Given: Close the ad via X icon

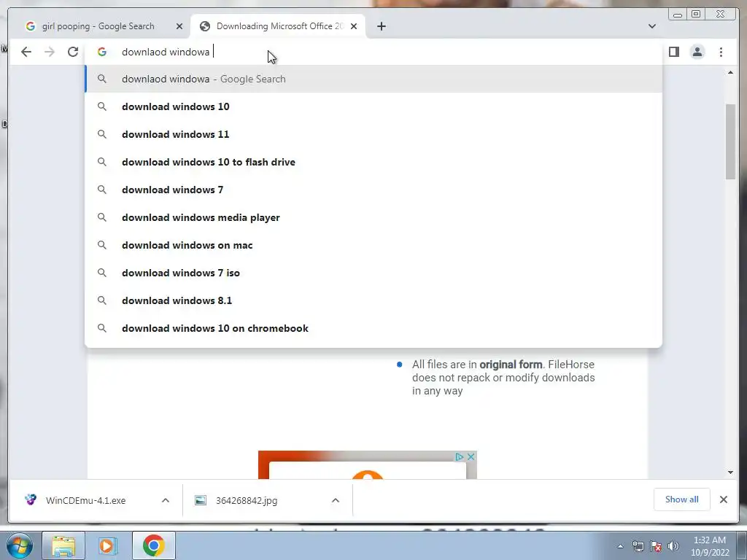Looking at the screenshot, I should point(471,456).
